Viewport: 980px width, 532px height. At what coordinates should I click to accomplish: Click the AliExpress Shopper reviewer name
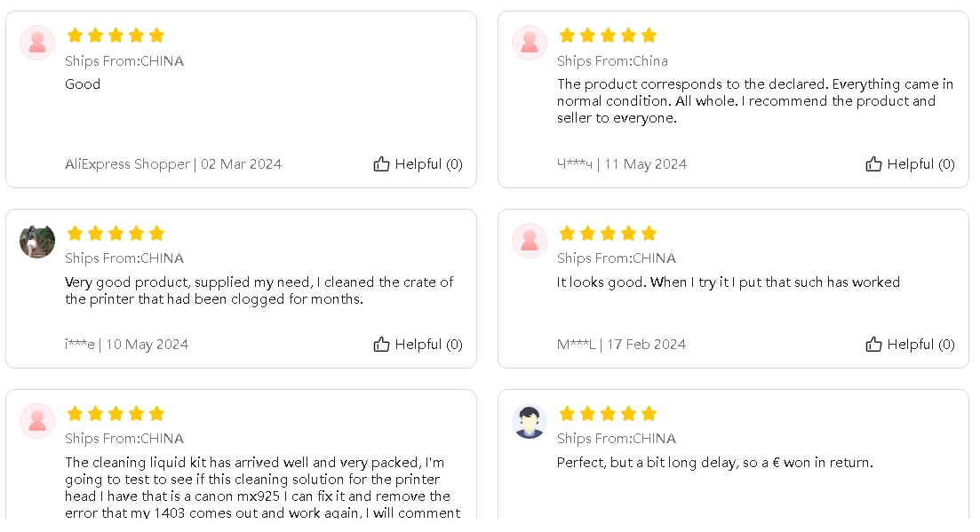(x=127, y=164)
